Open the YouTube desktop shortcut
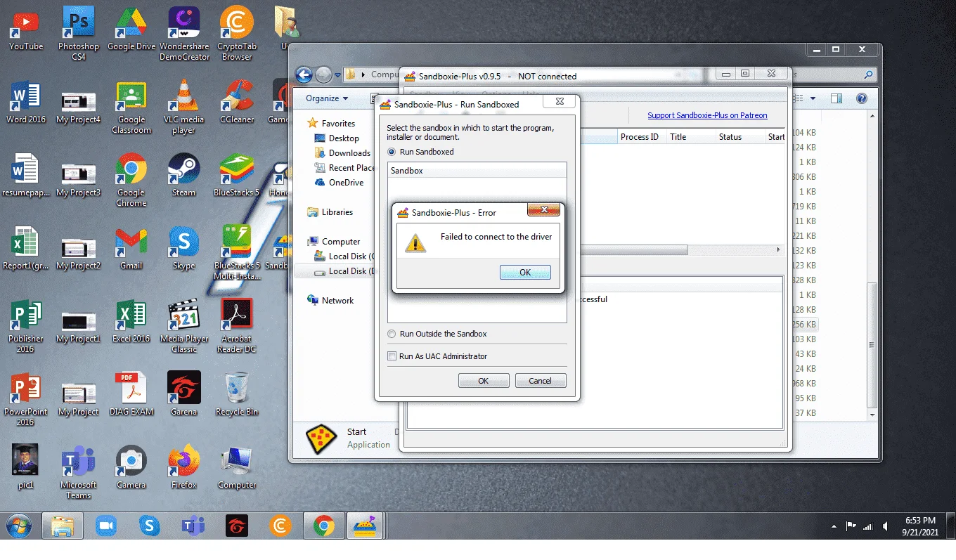The image size is (956, 560). pyautogui.click(x=26, y=30)
